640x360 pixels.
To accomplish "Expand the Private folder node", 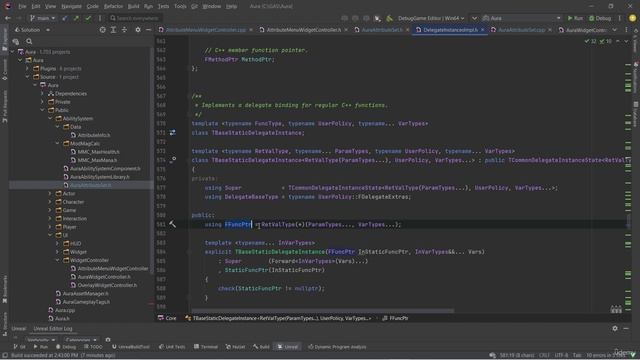I will (42, 102).
